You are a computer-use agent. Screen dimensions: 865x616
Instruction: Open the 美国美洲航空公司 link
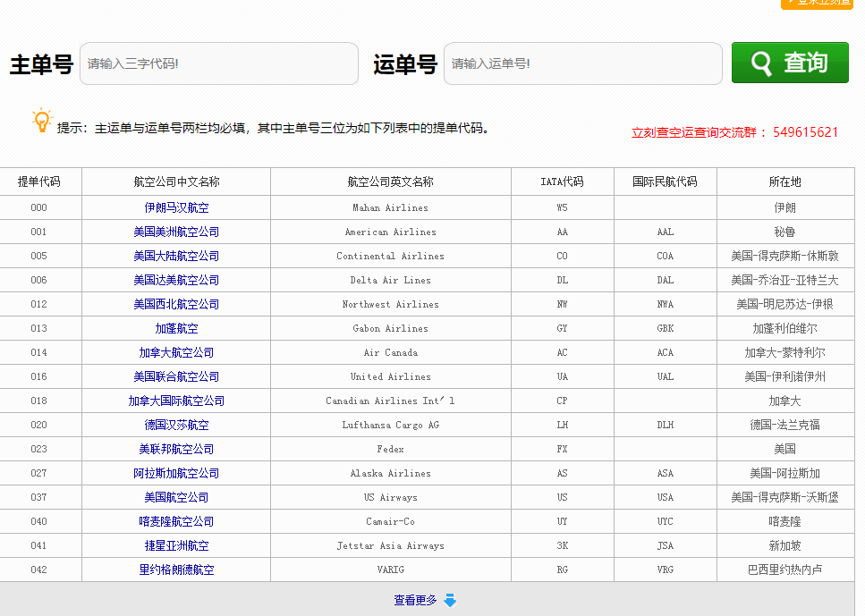pos(176,232)
